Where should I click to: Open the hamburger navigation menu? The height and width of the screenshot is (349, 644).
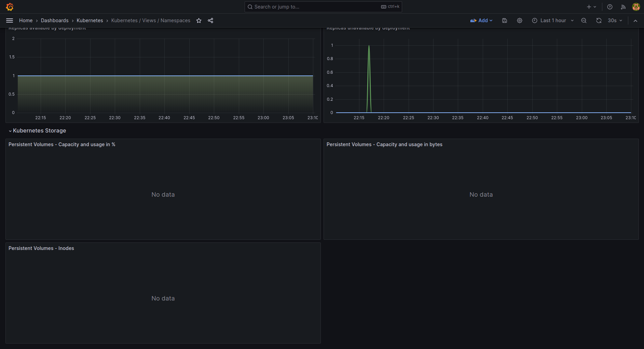click(10, 20)
